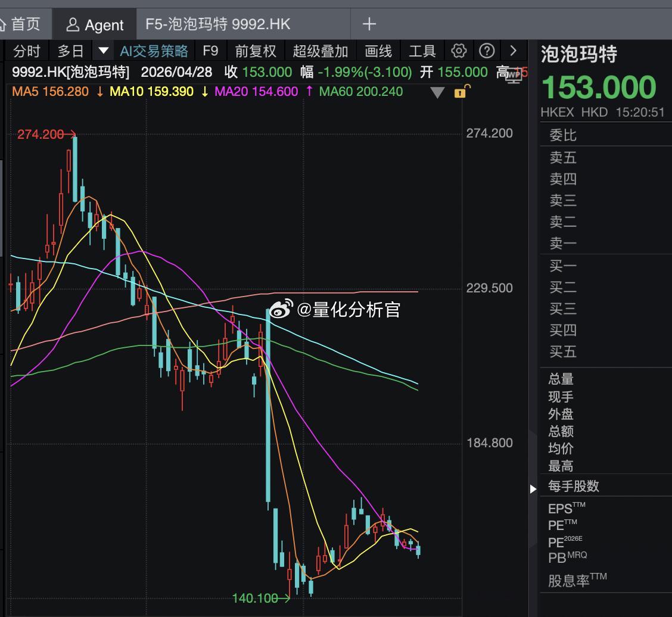672x617 pixels.
Task: Select the 卖五 order row
Action: click(606, 157)
